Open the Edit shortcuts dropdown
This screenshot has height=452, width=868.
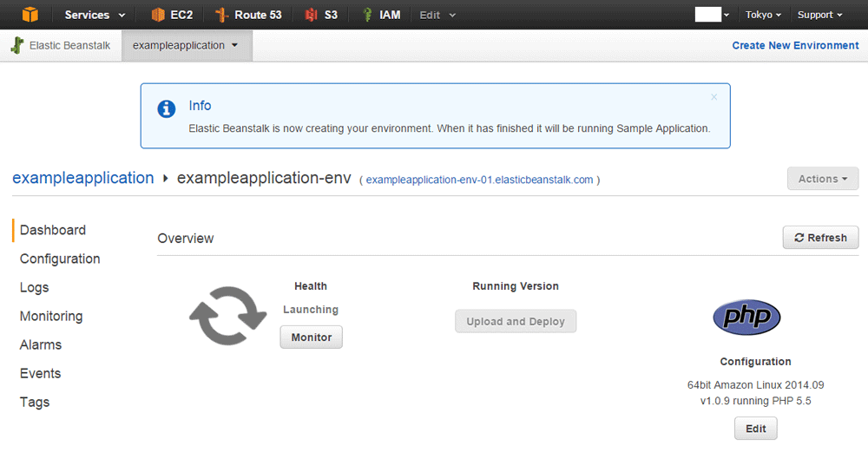click(x=437, y=15)
